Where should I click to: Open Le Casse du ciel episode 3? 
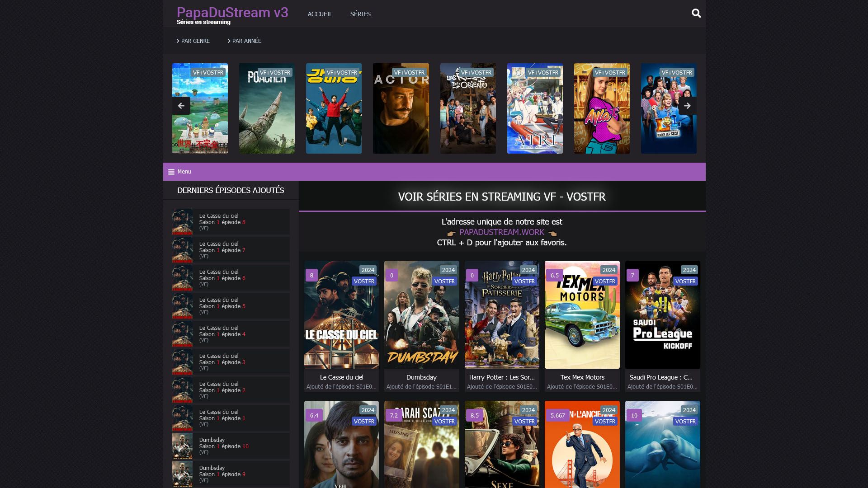pos(231,361)
